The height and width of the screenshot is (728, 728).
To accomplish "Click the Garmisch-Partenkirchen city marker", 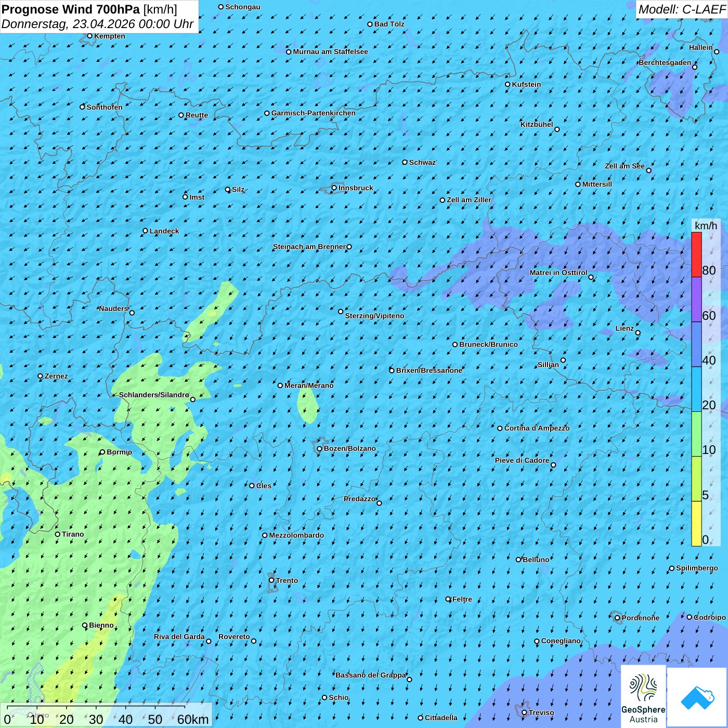I will (x=267, y=113).
